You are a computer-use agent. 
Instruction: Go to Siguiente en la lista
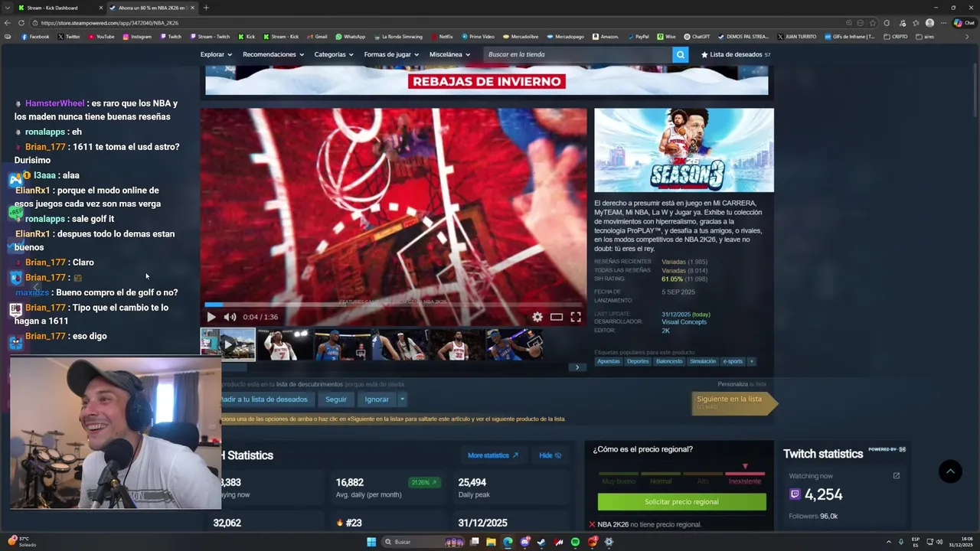pos(734,403)
